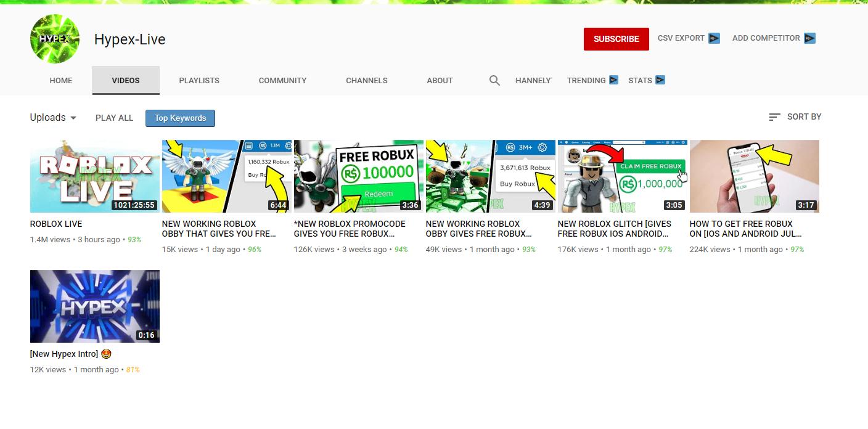Click the ROBLOX LIVE video title
The image size is (868, 429).
tap(56, 224)
